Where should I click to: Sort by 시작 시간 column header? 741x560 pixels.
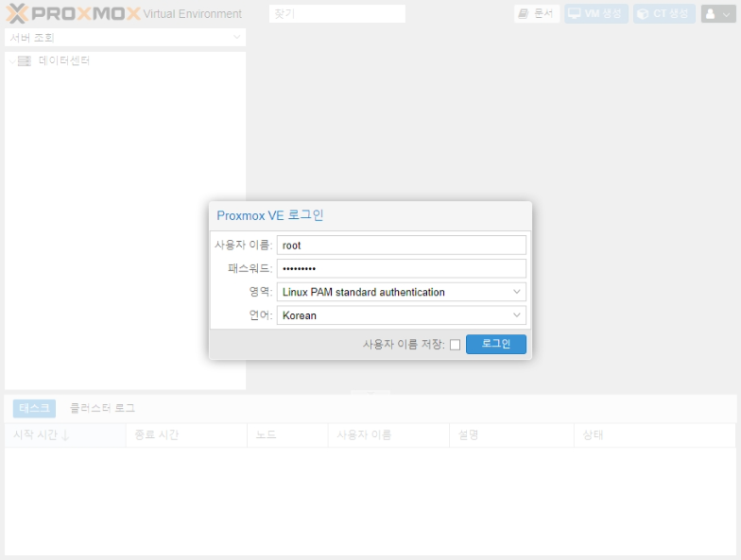65,434
